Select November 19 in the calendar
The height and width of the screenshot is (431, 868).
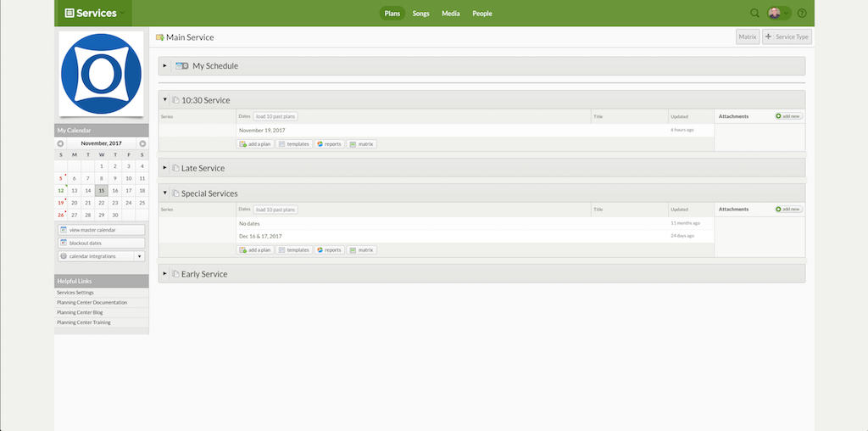61,203
